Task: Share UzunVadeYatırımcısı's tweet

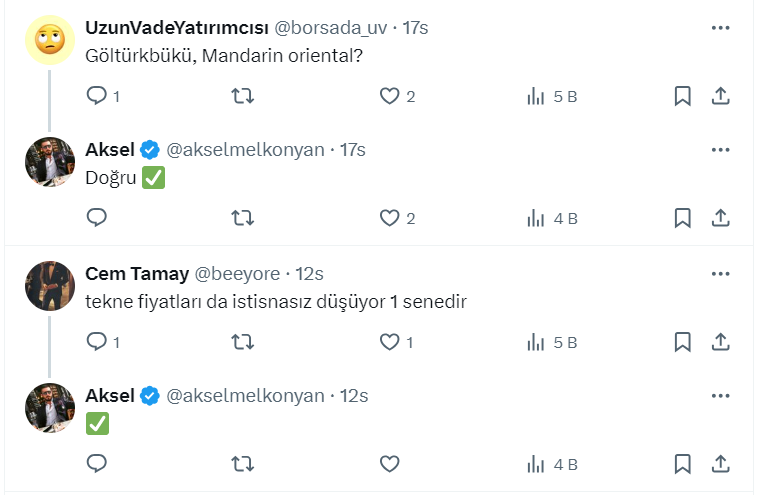Action: point(720,96)
